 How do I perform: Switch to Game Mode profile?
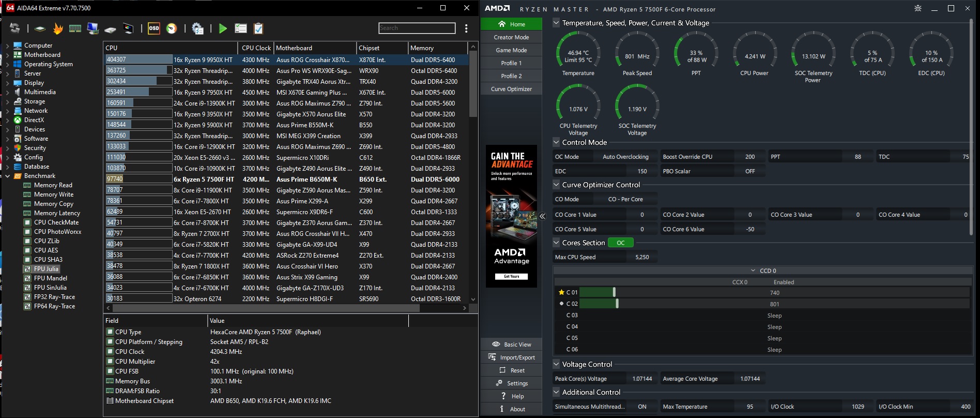(511, 50)
